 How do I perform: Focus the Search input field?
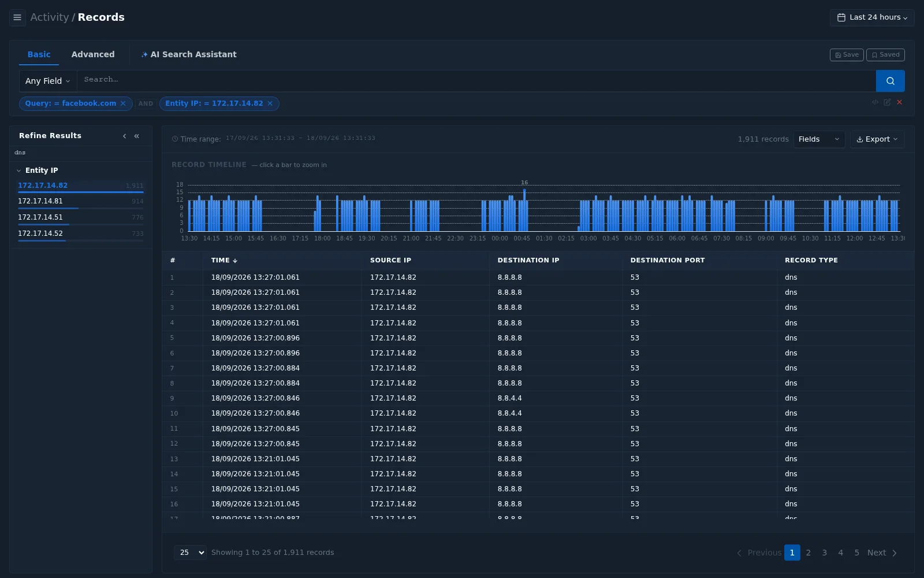point(476,81)
